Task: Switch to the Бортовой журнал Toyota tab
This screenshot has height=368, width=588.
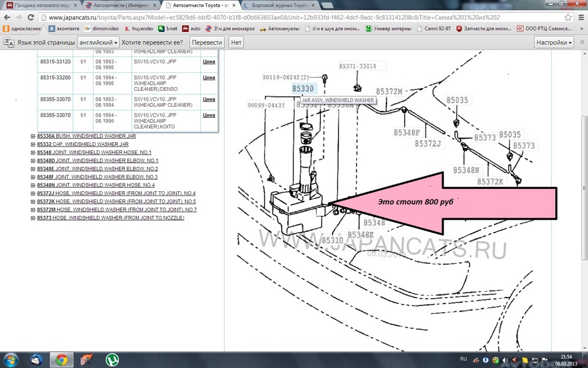Action: (279, 6)
